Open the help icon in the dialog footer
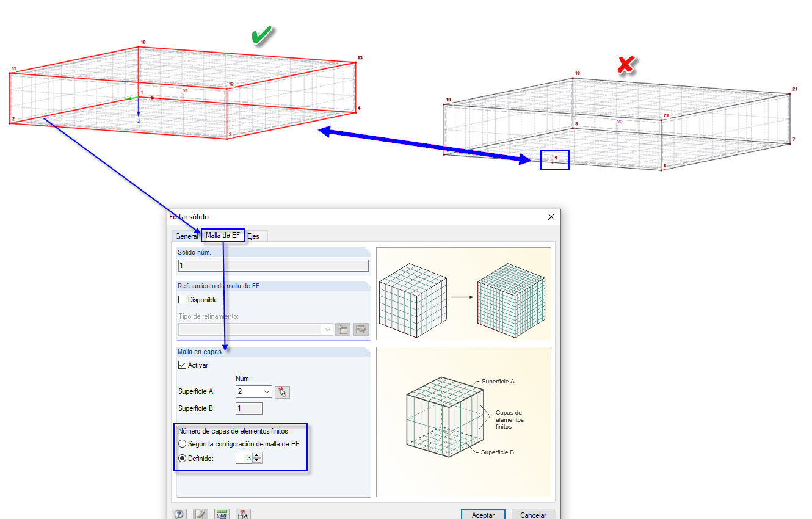Viewport: 812px width, 519px height. point(179,514)
